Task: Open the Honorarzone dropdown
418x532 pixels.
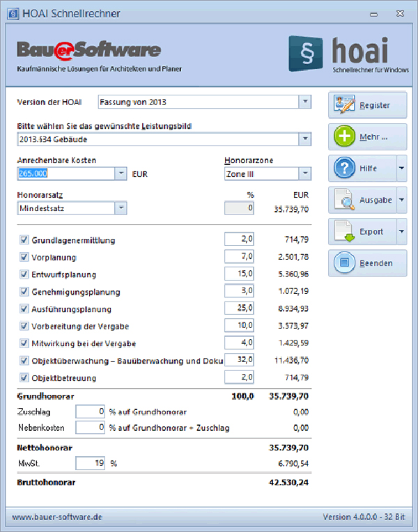Action: click(304, 174)
